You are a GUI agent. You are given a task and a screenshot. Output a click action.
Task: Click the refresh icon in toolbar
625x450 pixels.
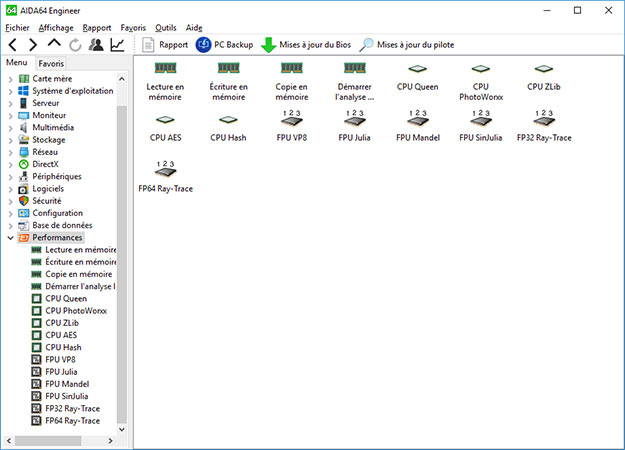75,45
